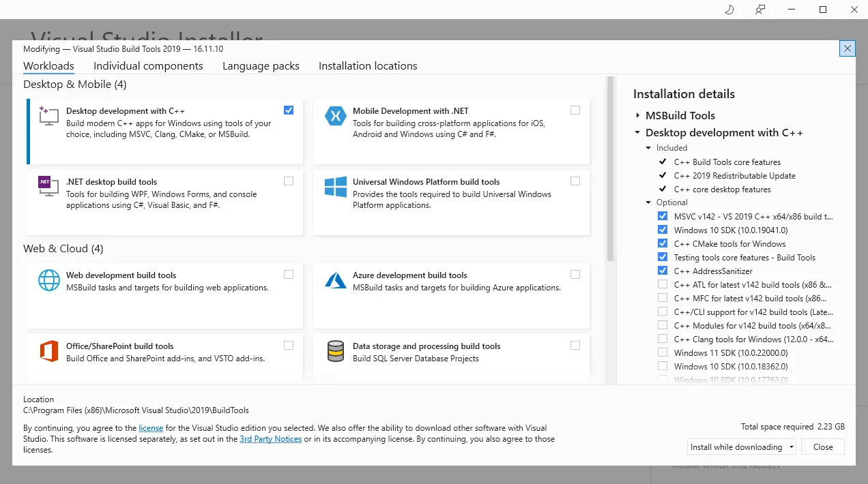Expand the MSBuild Tools installation details

(637, 115)
